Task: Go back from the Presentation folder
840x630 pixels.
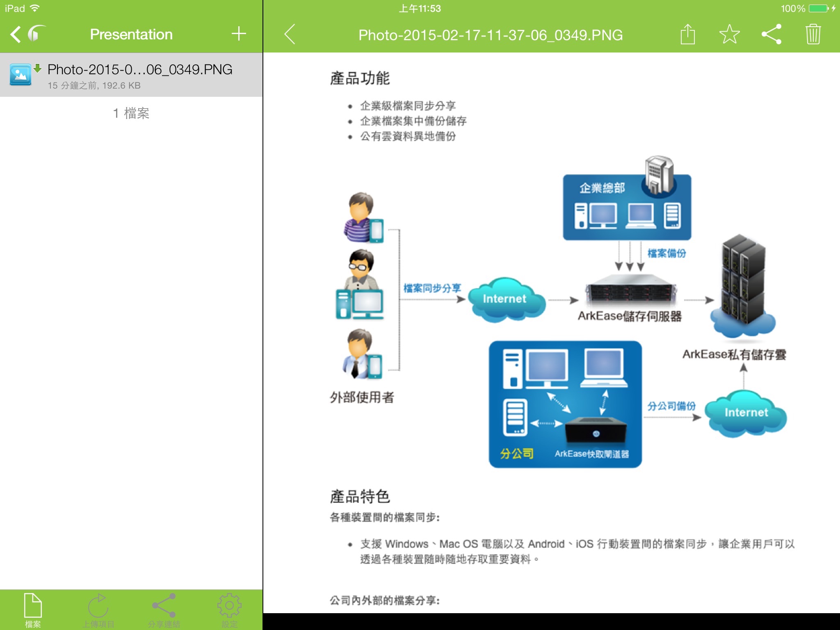Action: (15, 34)
